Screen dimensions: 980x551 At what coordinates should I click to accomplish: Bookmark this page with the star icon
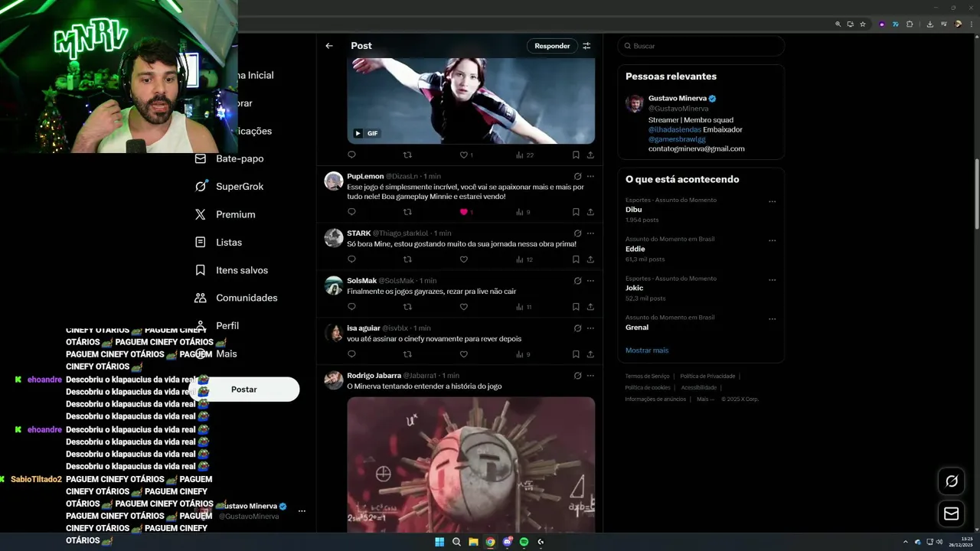[x=863, y=24]
